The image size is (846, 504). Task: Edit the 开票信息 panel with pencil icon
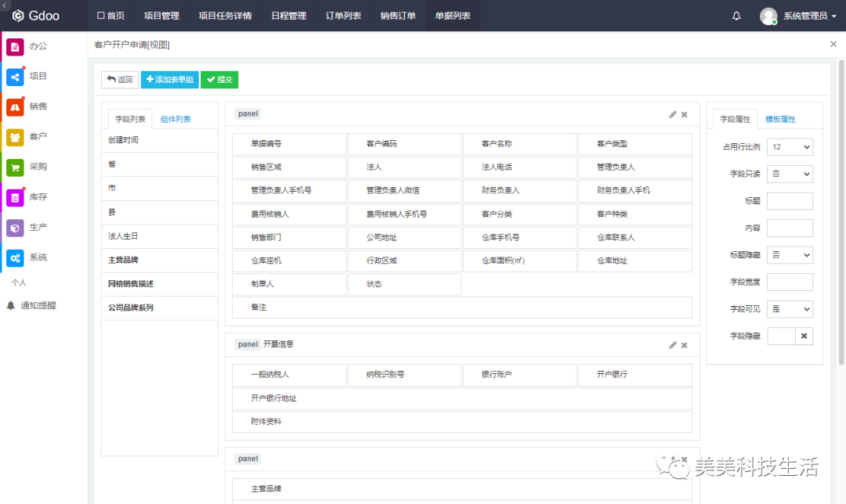(x=672, y=344)
